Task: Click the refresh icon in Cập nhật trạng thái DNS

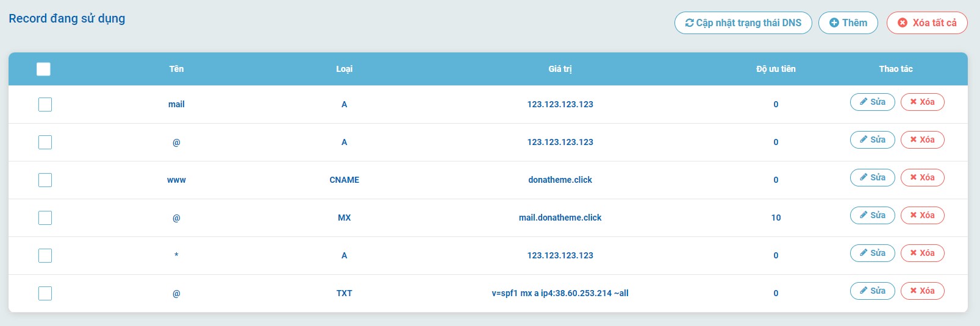Action: click(689, 23)
